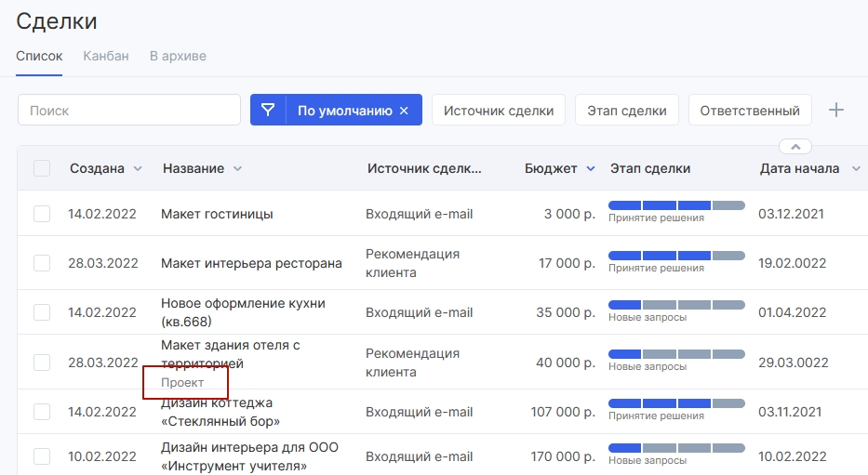Switch to the Список tab

point(39,56)
